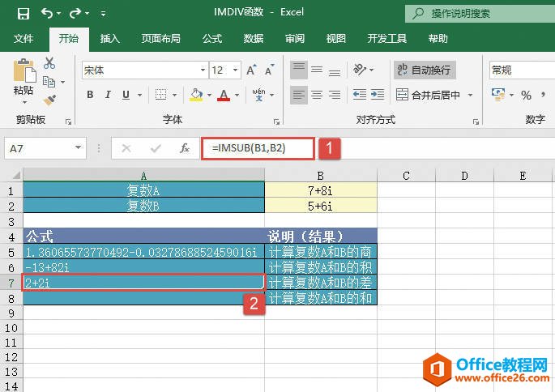The height and width of the screenshot is (392, 555).
Task: Click the Comma Style icon
Action: click(544, 95)
